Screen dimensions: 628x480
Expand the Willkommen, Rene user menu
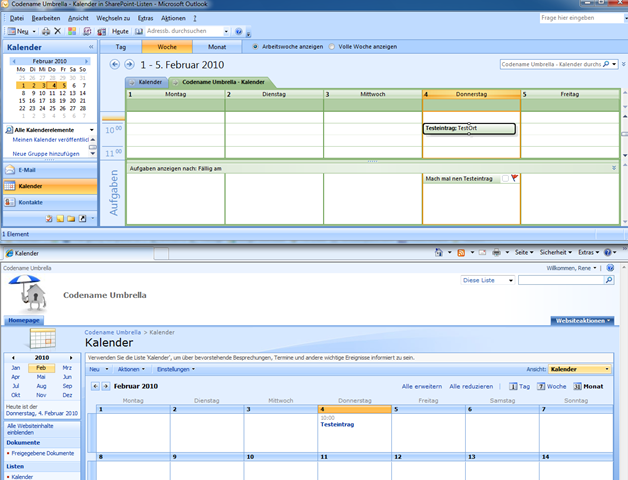click(572, 268)
